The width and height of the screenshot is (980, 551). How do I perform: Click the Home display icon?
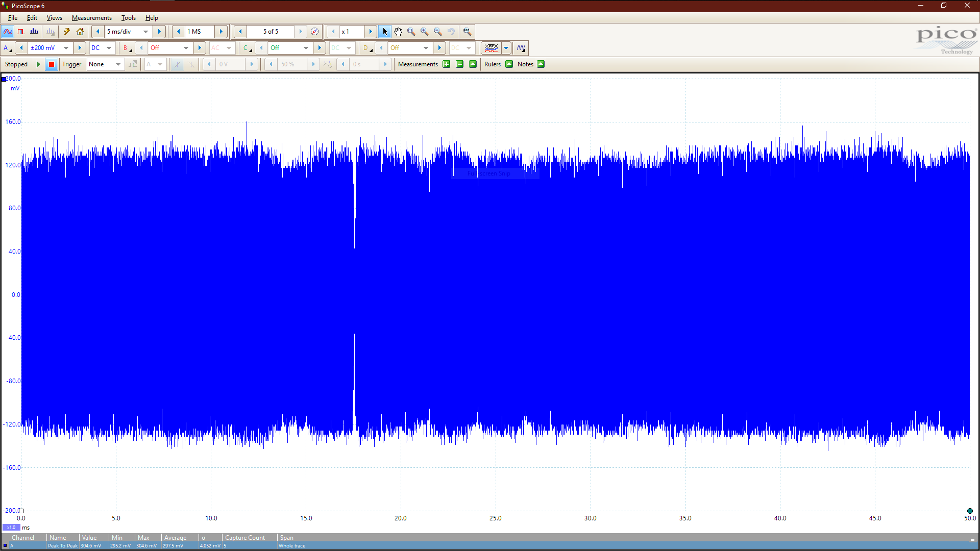point(80,32)
